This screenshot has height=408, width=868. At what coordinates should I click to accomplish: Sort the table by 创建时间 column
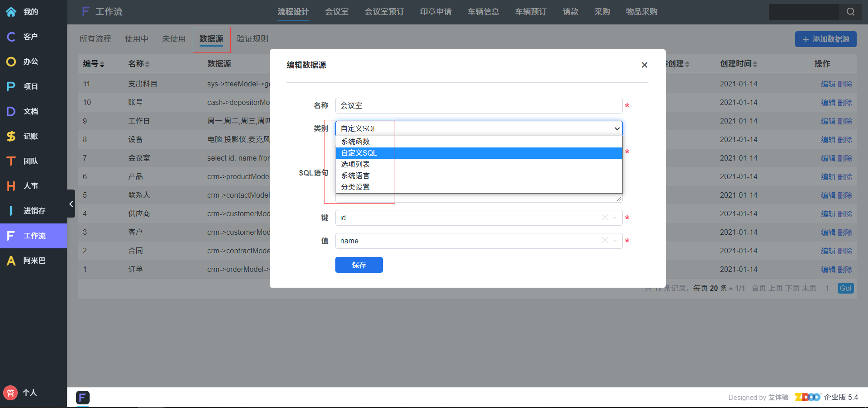[739, 64]
